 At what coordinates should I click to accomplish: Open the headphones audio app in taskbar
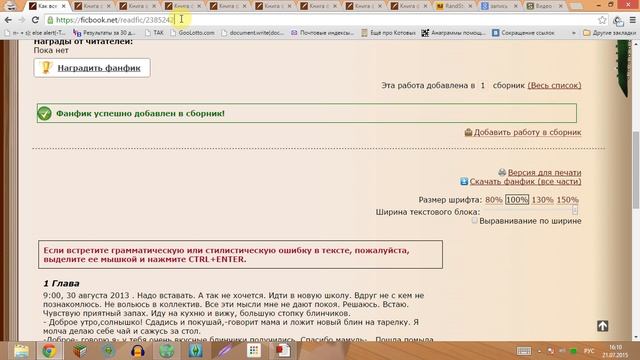(x=138, y=351)
